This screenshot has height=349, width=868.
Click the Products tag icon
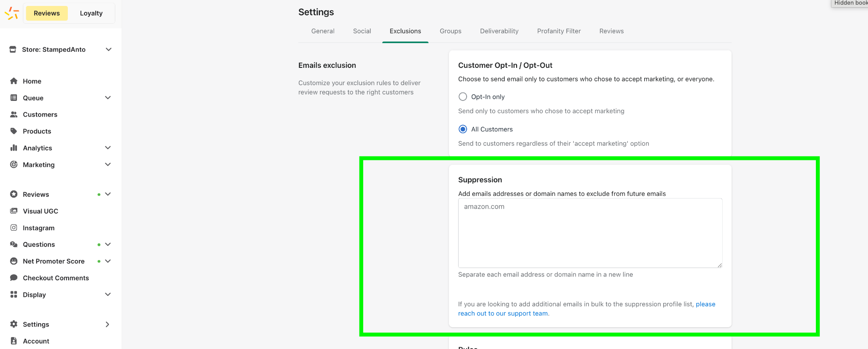(14, 131)
